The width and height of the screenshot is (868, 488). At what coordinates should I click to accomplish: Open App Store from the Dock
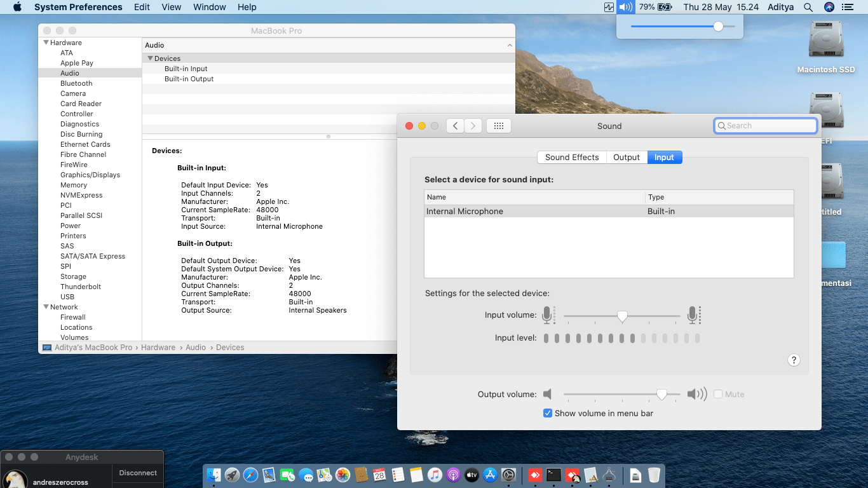(x=490, y=475)
